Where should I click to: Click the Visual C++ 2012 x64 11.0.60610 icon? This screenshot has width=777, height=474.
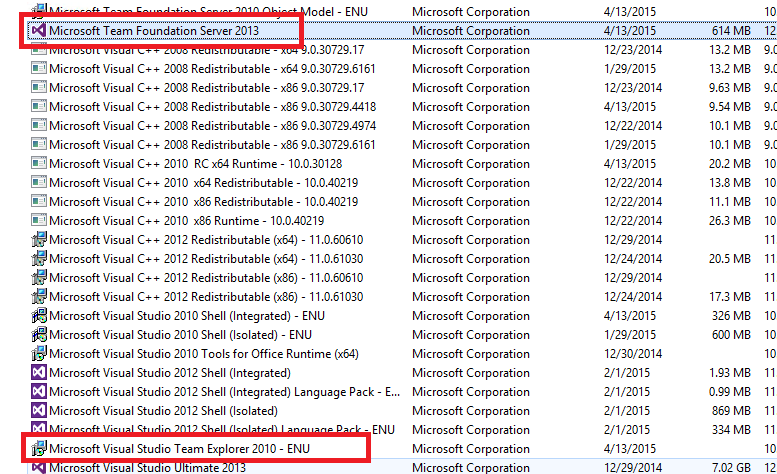pos(39,240)
